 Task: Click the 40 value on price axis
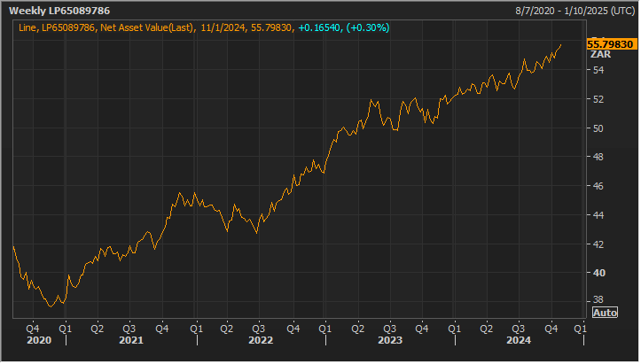click(x=600, y=275)
